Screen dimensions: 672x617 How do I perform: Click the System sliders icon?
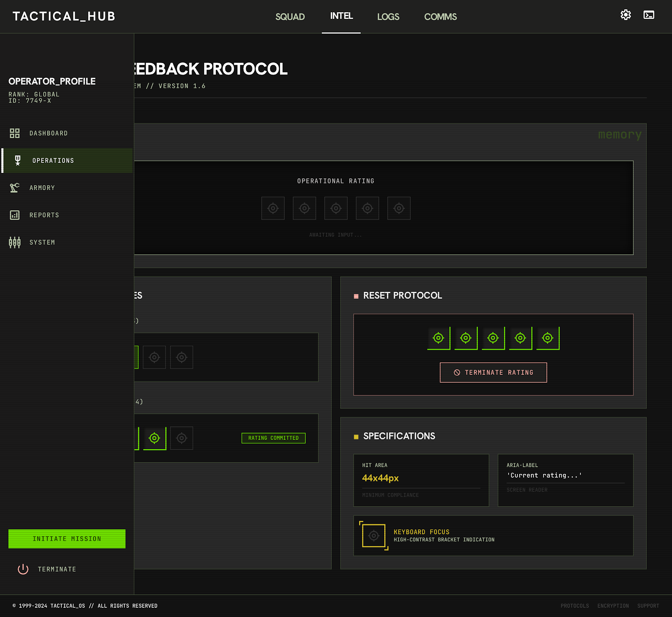[15, 242]
